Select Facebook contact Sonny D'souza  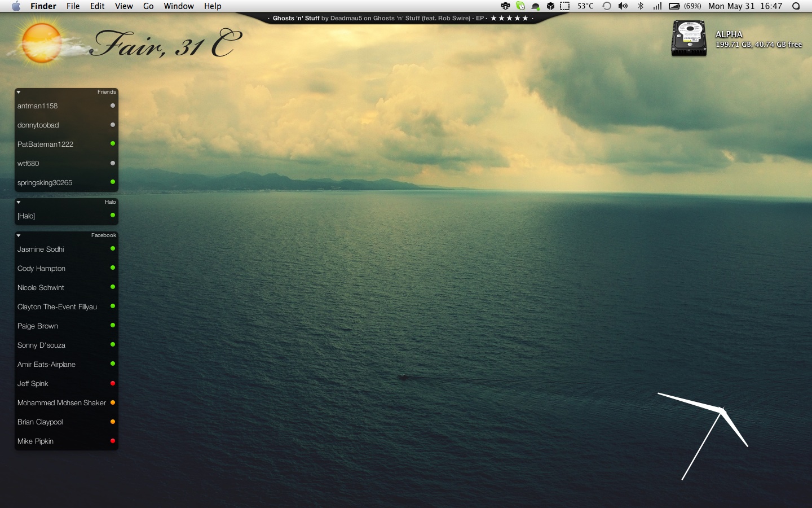[67, 345]
